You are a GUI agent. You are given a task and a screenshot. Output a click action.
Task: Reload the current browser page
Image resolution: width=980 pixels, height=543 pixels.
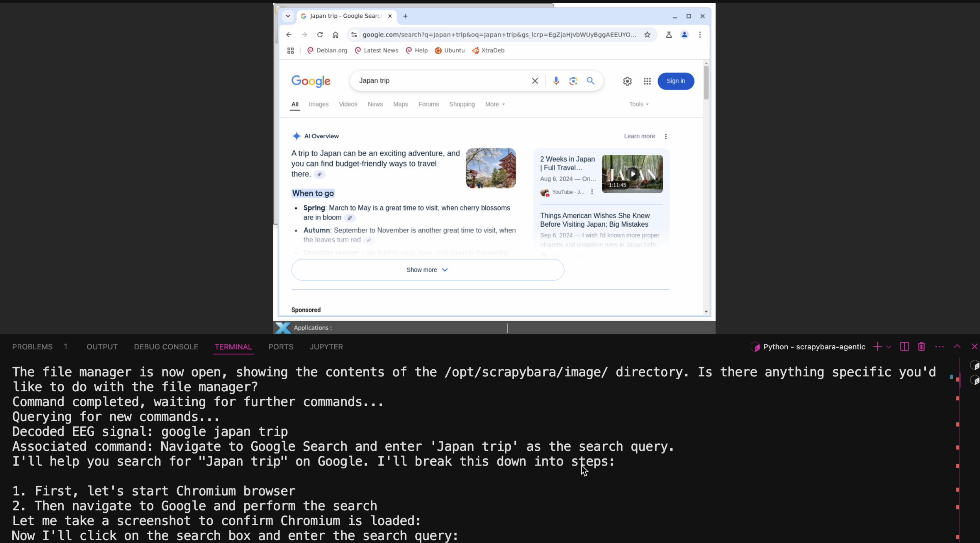click(320, 35)
